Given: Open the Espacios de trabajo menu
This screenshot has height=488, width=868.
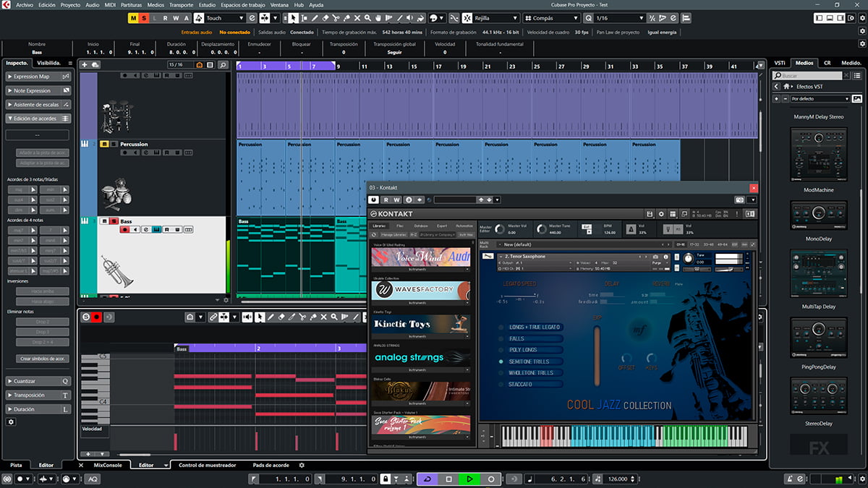Looking at the screenshot, I should [243, 4].
